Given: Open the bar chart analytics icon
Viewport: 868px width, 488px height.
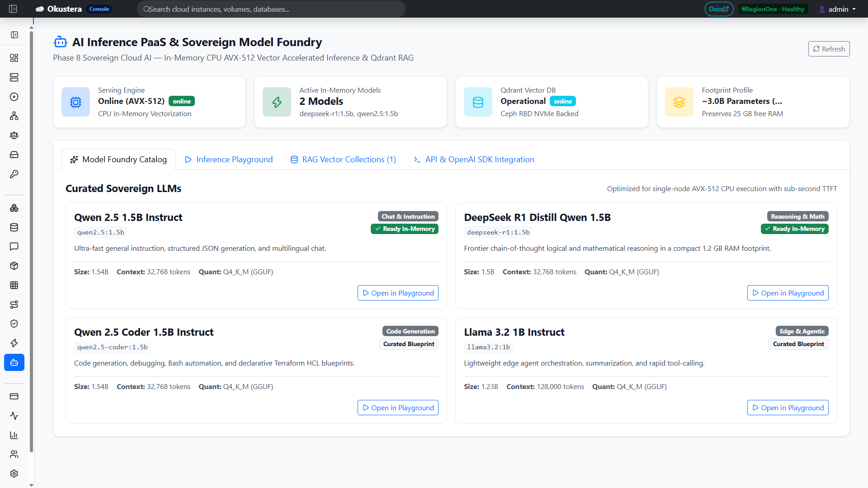Looking at the screenshot, I should [14, 435].
